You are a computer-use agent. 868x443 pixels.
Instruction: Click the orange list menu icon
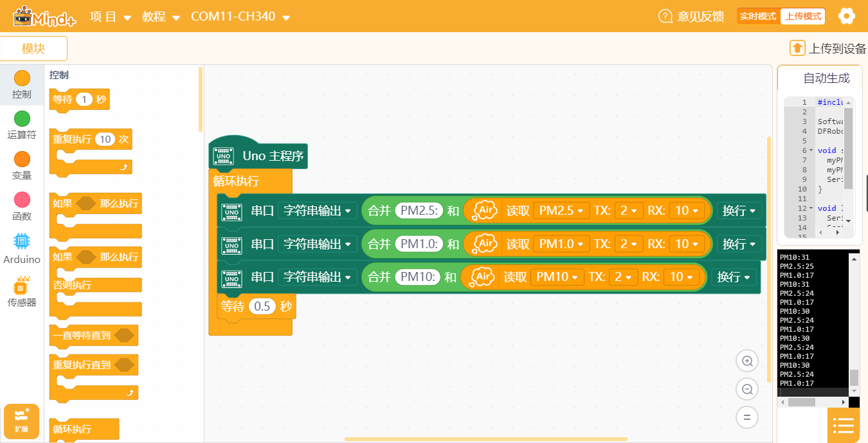coord(843,425)
